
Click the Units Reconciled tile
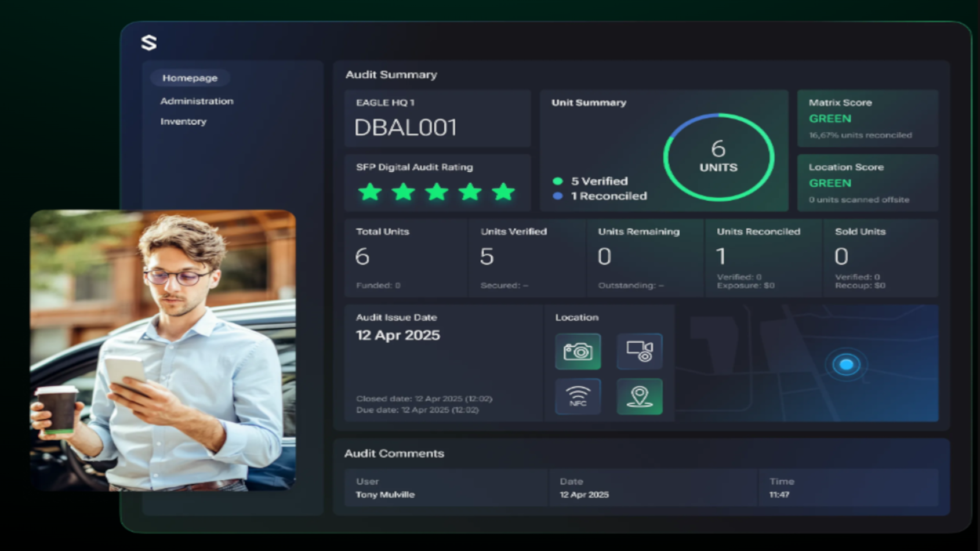[x=763, y=258]
